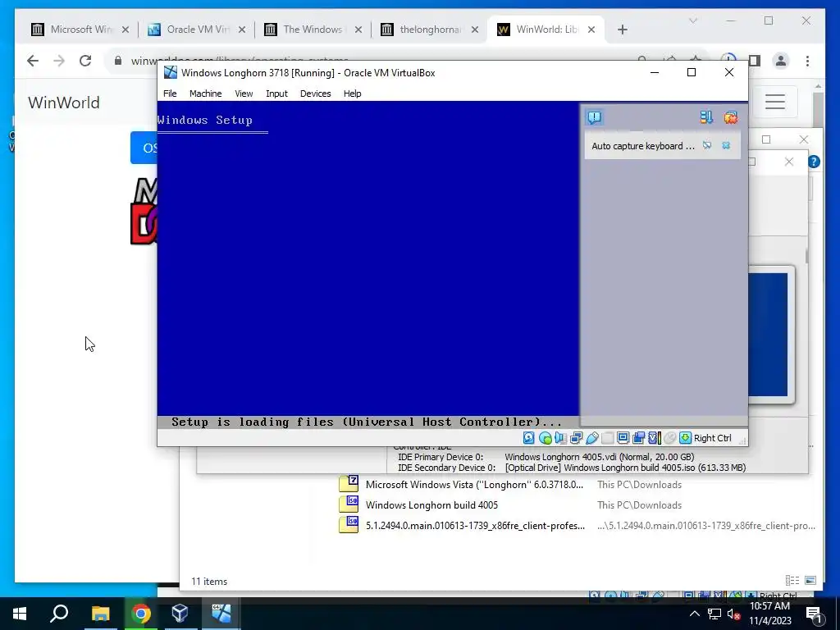This screenshot has width=840, height=630.
Task: Click the display indicator icon in VM status bar
Action: tap(623, 438)
